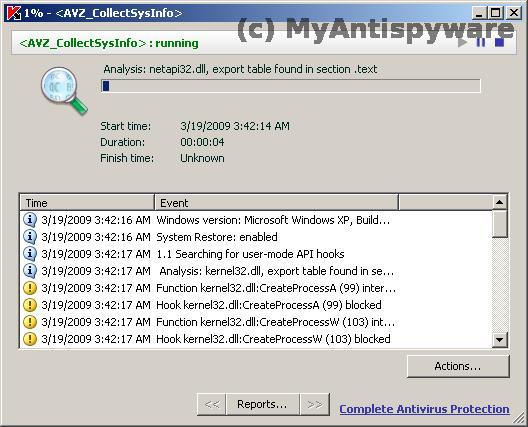Close the AVZ_CollectSysInfo window

[x=514, y=13]
